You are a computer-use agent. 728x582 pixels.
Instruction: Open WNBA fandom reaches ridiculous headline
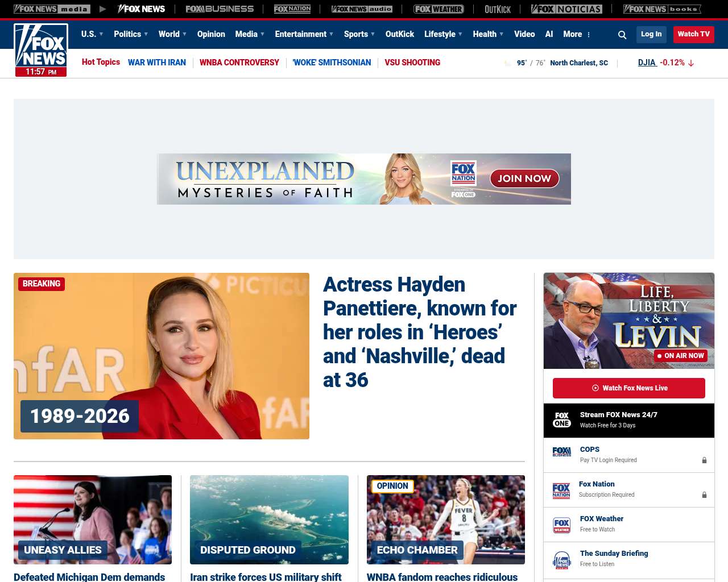pyautogui.click(x=442, y=577)
